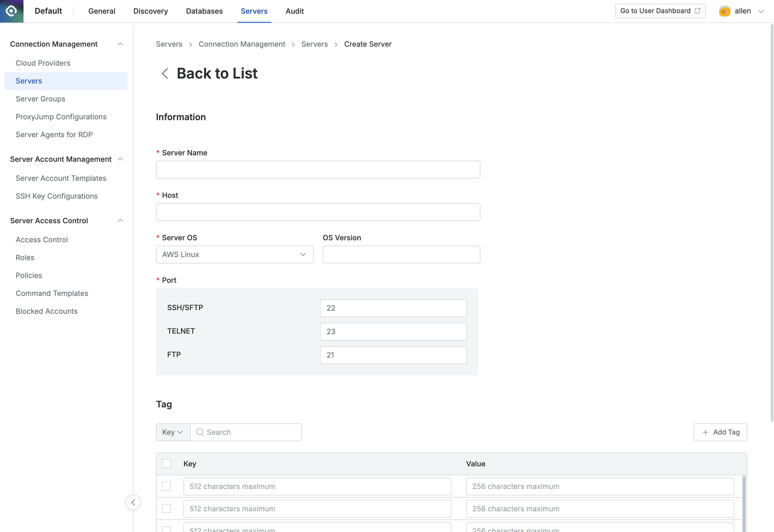The image size is (774, 532).
Task: Open the user menu chevron next to allen
Action: pyautogui.click(x=761, y=11)
